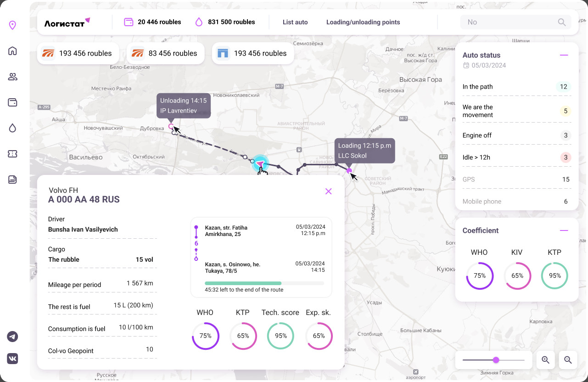Open the Telegram link icon

pyautogui.click(x=12, y=337)
